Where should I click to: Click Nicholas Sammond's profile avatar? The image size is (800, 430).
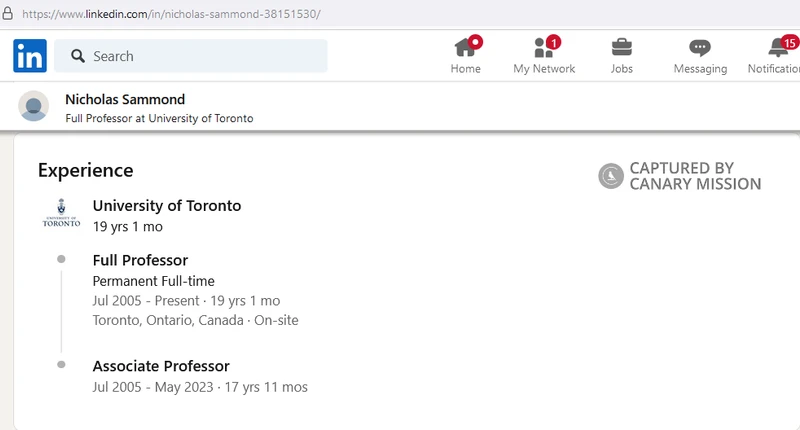34,107
